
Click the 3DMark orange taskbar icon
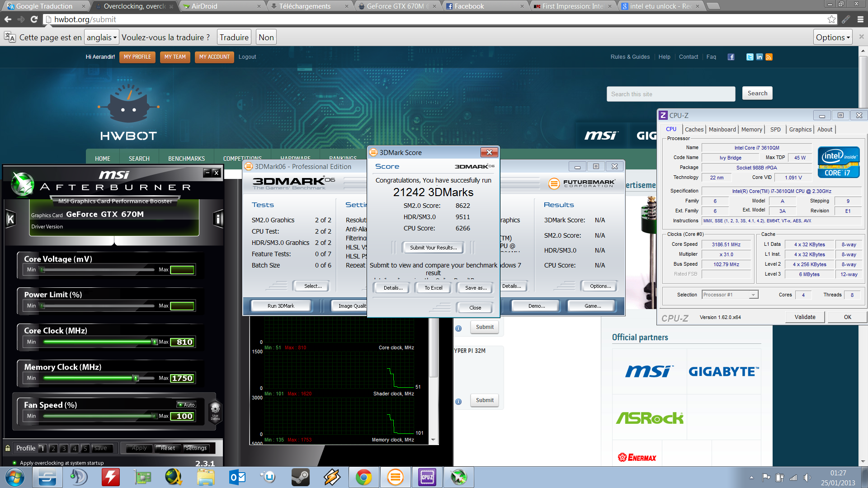click(x=395, y=477)
